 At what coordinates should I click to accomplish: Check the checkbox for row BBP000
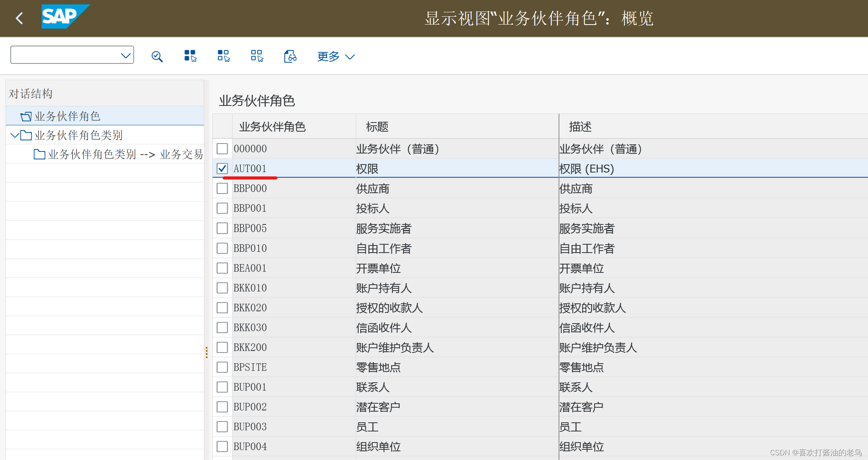click(222, 188)
